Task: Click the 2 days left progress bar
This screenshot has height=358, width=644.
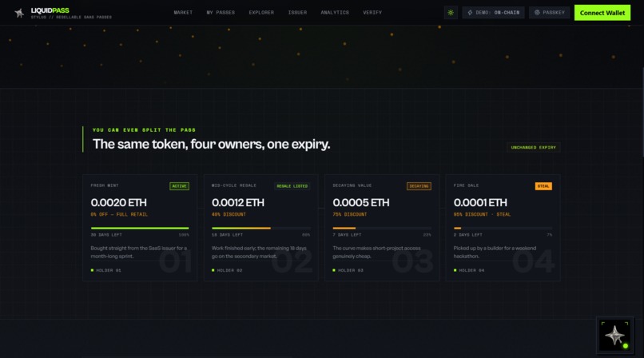Action: pyautogui.click(x=503, y=228)
